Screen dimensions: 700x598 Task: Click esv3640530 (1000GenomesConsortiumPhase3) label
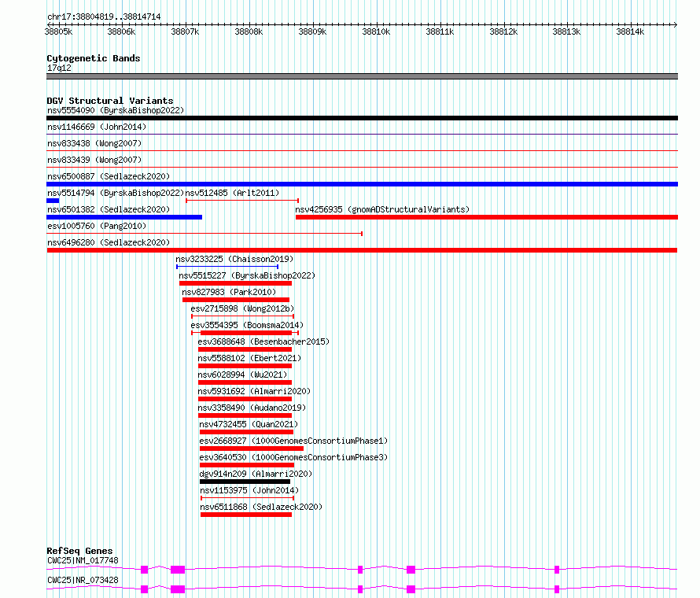(x=293, y=457)
